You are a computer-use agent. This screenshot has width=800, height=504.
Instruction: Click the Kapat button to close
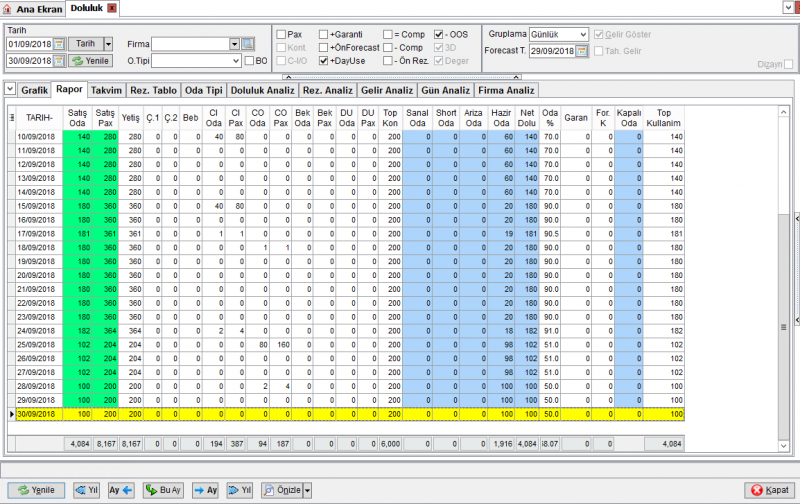[770, 490]
